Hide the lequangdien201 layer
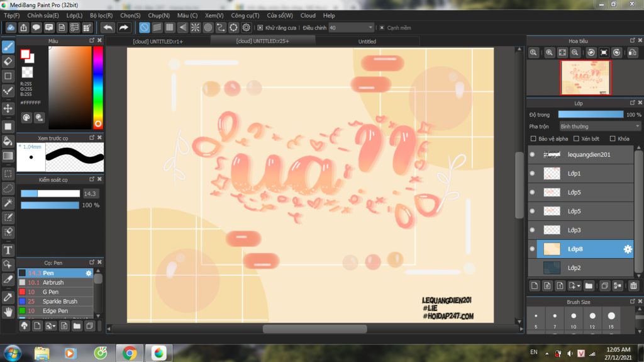644x362 pixels. tap(532, 154)
